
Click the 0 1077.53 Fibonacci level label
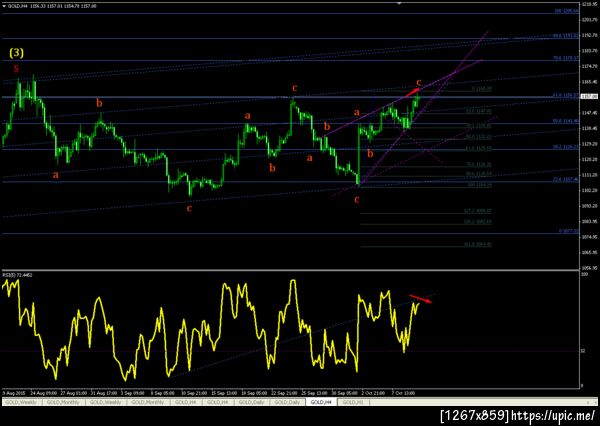pos(569,231)
